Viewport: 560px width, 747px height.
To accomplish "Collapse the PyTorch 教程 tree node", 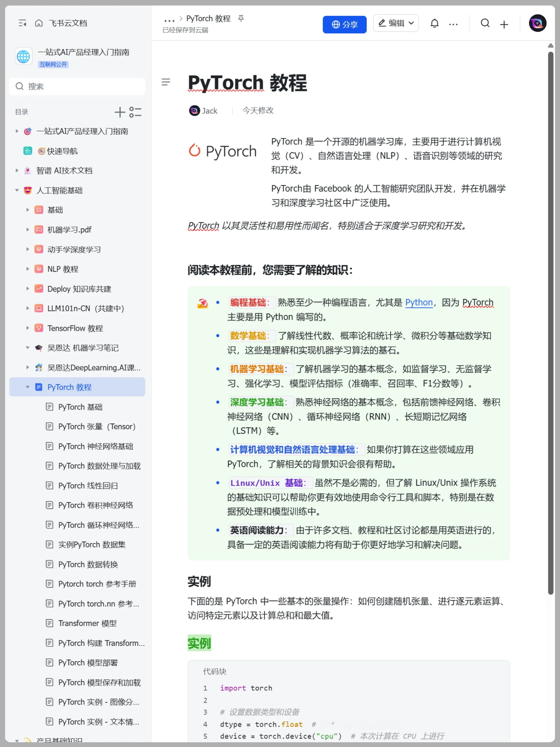I will [28, 387].
